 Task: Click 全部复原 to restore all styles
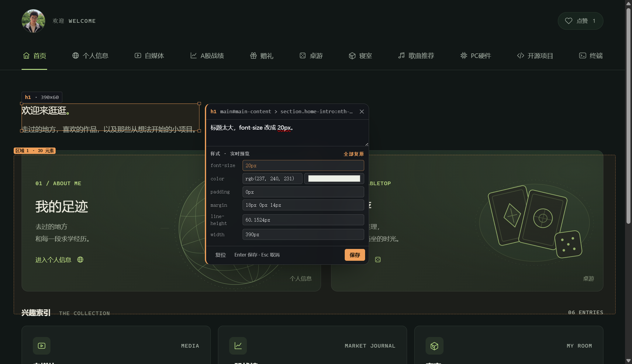click(354, 154)
